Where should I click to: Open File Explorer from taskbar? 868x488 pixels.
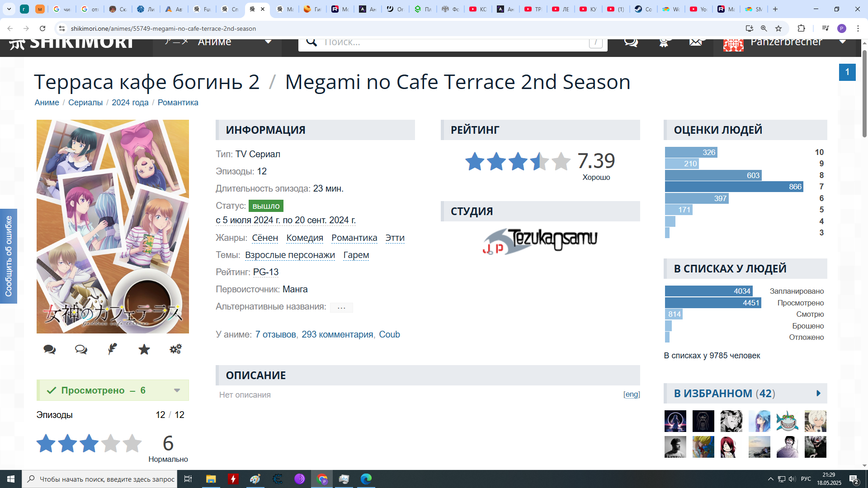pos(211,479)
